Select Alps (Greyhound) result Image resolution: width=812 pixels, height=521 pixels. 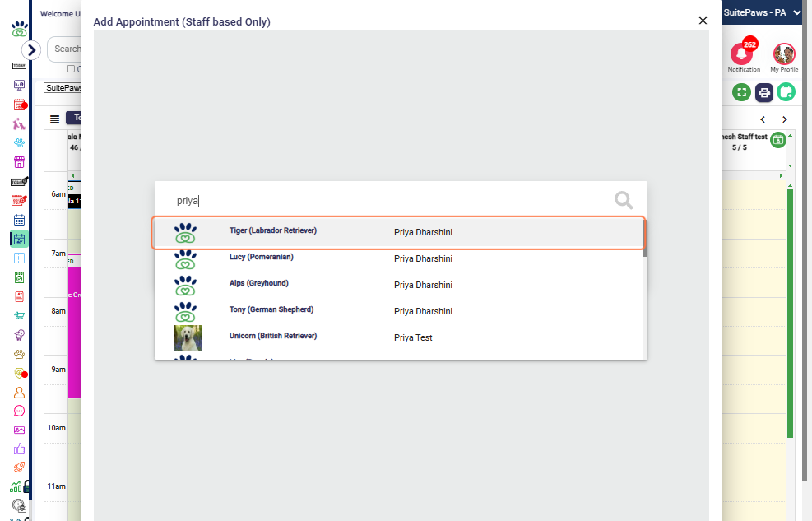click(x=399, y=285)
